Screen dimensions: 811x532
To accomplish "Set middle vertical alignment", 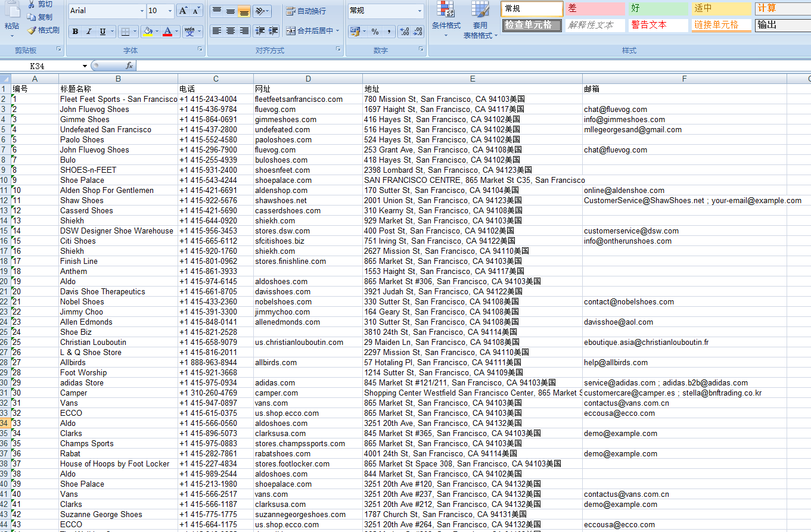I will (x=231, y=11).
